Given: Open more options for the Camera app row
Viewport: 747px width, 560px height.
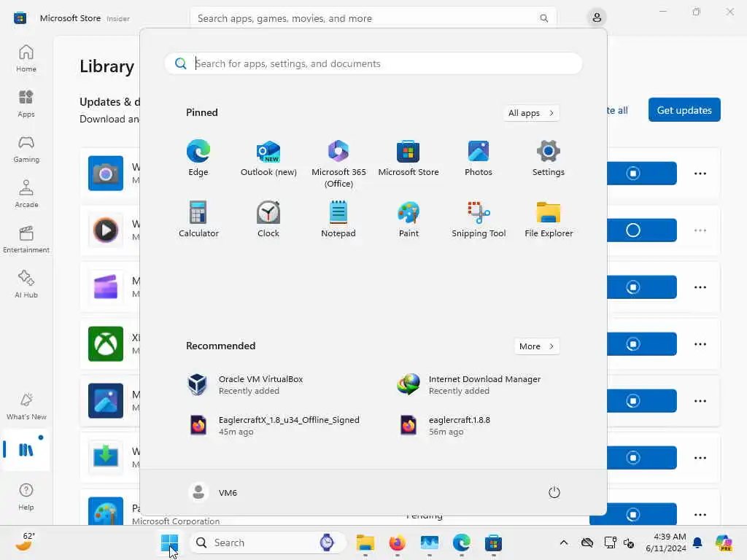Looking at the screenshot, I should [x=700, y=174].
